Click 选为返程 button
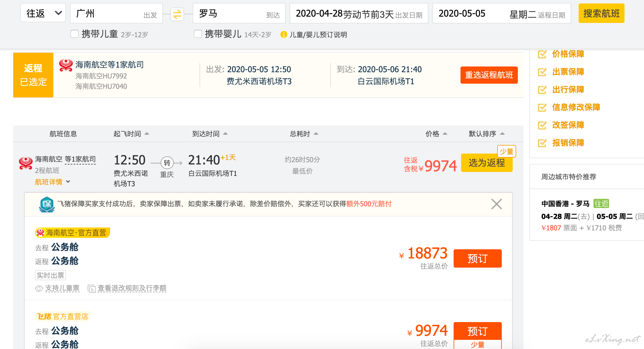Screen dimensions: 644x349 487,163
